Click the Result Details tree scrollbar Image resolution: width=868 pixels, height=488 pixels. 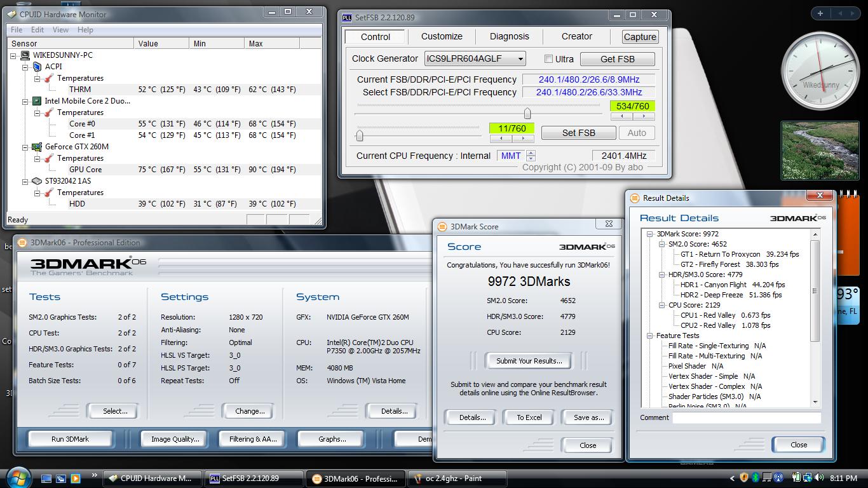point(815,317)
